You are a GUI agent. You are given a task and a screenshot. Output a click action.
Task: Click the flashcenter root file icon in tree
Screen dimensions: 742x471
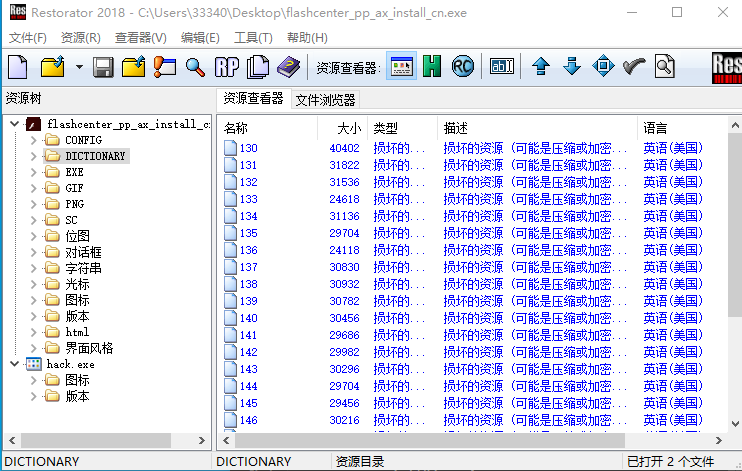point(33,124)
